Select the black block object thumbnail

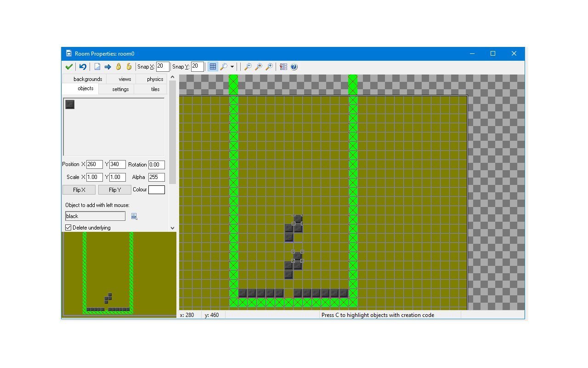pos(70,104)
